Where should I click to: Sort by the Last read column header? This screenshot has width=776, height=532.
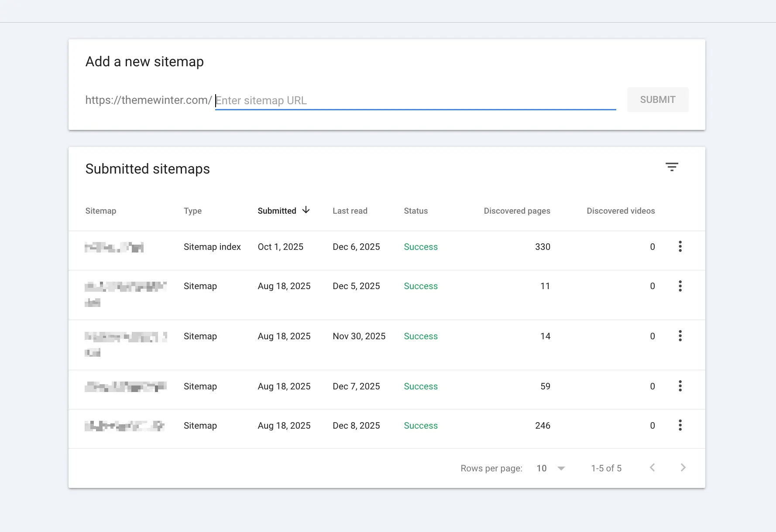coord(350,211)
